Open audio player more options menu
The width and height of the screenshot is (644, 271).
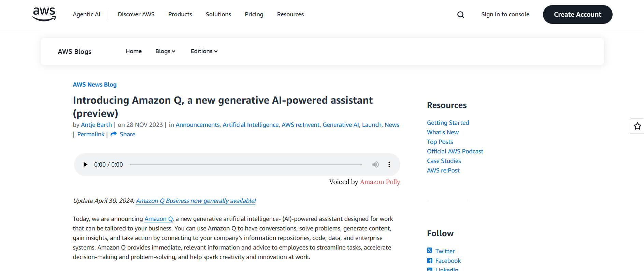(389, 165)
